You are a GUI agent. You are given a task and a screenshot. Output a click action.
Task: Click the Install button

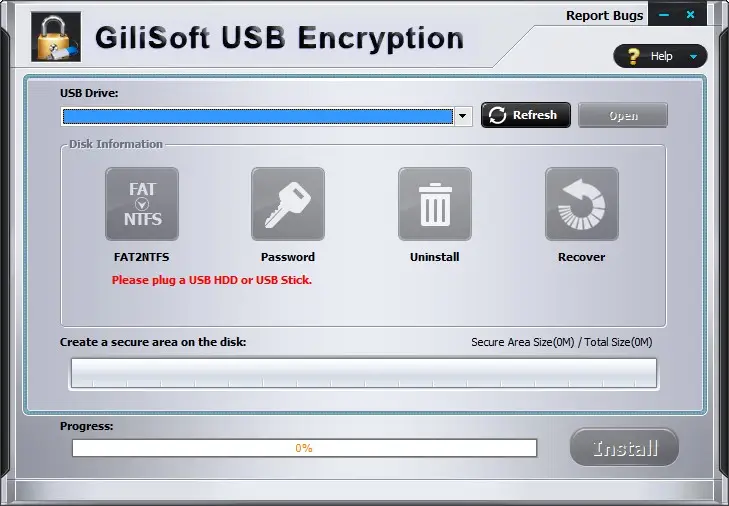tap(624, 447)
